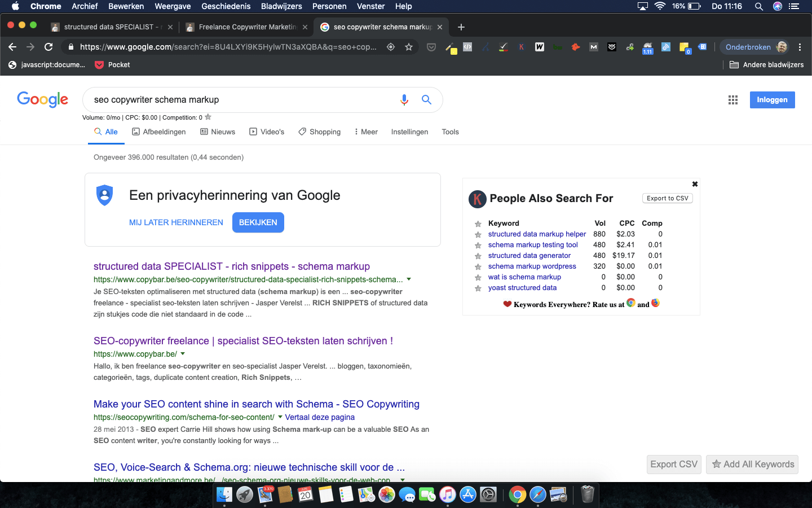Click Export to CSV in widget
Image resolution: width=812 pixels, height=508 pixels.
pos(667,198)
